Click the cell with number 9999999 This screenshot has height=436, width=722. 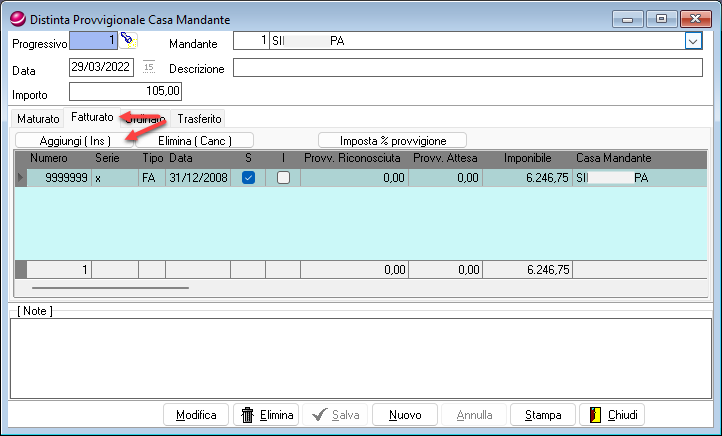click(59, 178)
